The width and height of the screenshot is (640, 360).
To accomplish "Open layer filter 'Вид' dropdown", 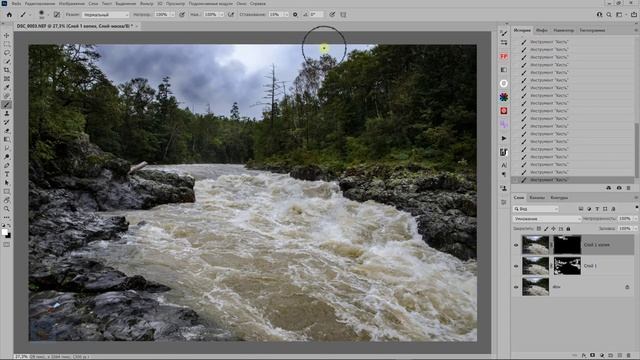I will coord(536,209).
